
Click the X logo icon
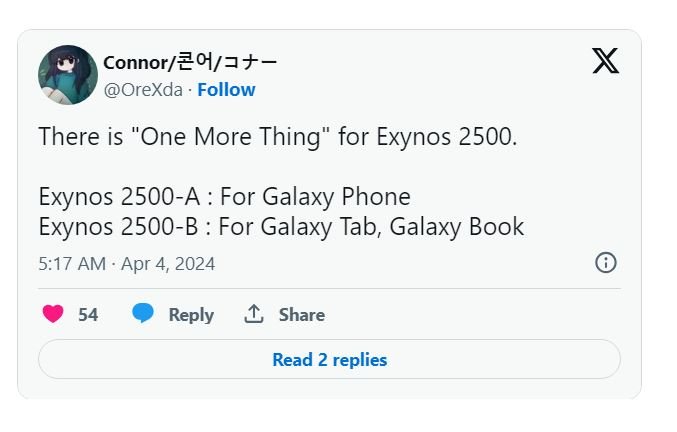point(605,61)
